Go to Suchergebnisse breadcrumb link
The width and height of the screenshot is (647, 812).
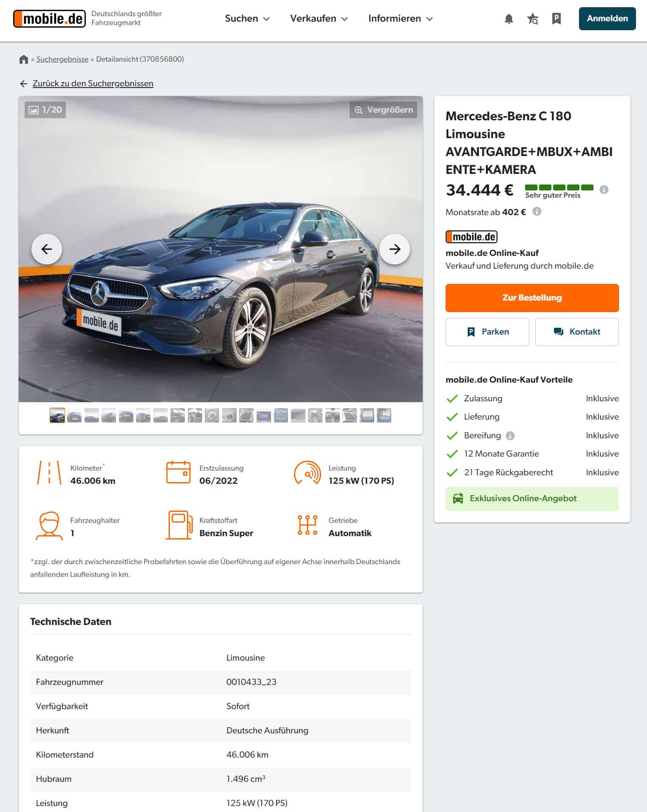(62, 59)
